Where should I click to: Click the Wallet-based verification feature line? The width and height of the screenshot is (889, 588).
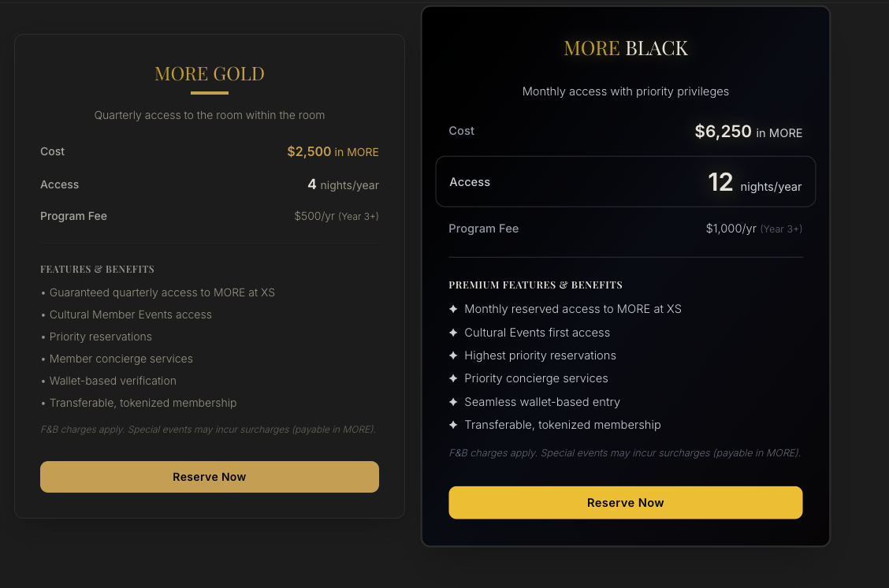point(113,381)
